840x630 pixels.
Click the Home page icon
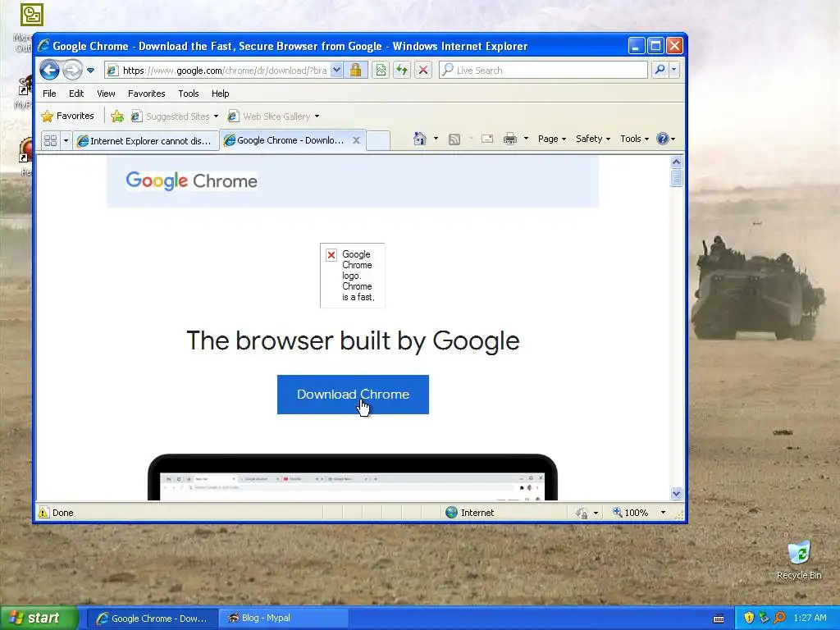[419, 139]
